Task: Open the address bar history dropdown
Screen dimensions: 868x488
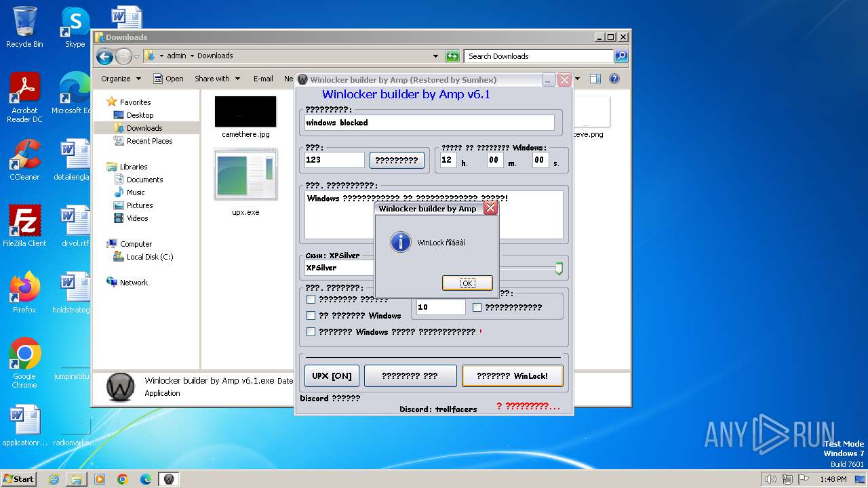Action: 435,56
